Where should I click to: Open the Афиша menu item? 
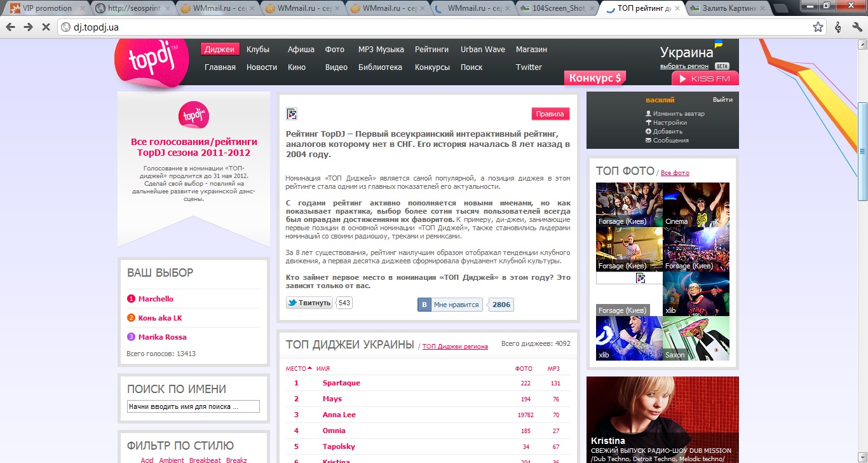[301, 50]
